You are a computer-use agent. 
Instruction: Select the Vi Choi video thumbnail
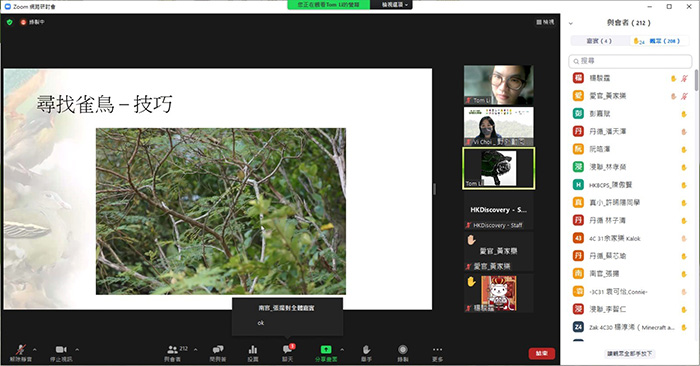tap(498, 126)
